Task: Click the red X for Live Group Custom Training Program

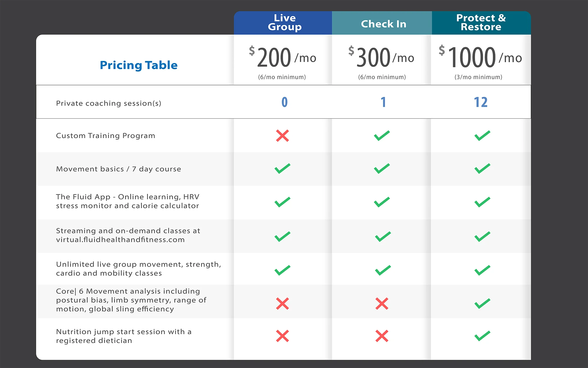Action: coord(282,136)
